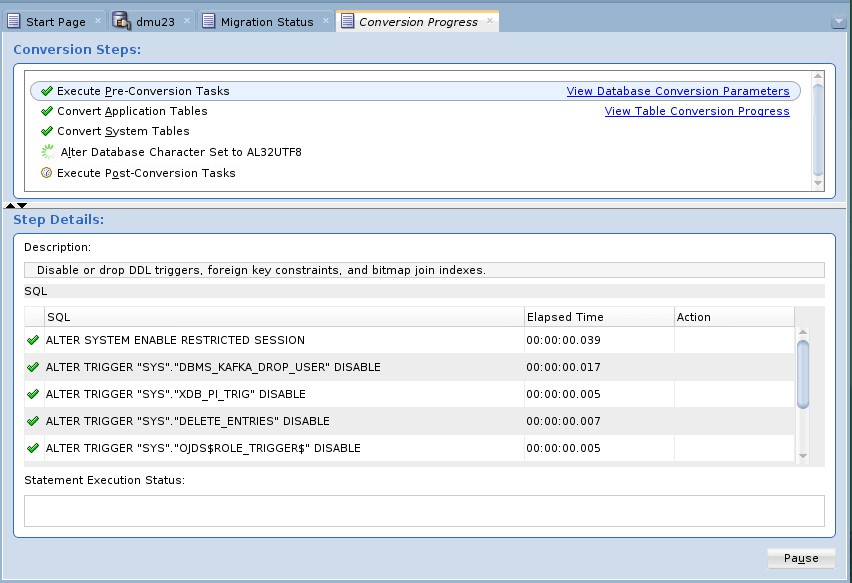Sort by the SQL column header
Viewport: 852px width, 583px height.
point(284,317)
